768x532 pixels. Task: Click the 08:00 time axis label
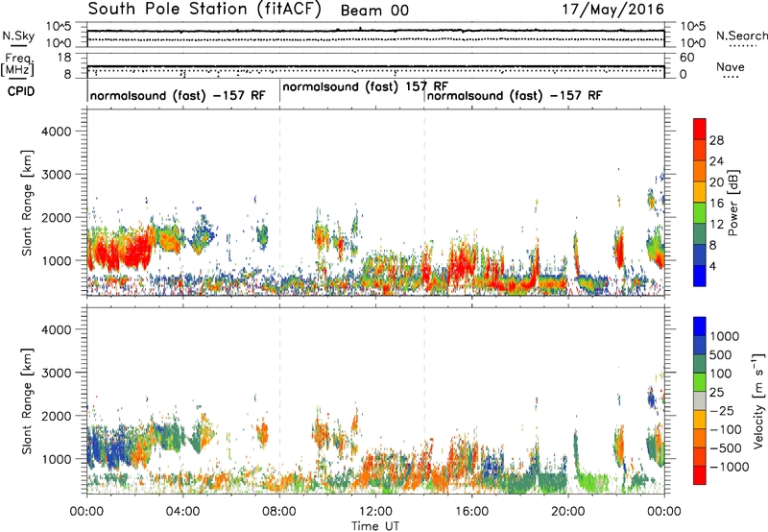pyautogui.click(x=279, y=512)
